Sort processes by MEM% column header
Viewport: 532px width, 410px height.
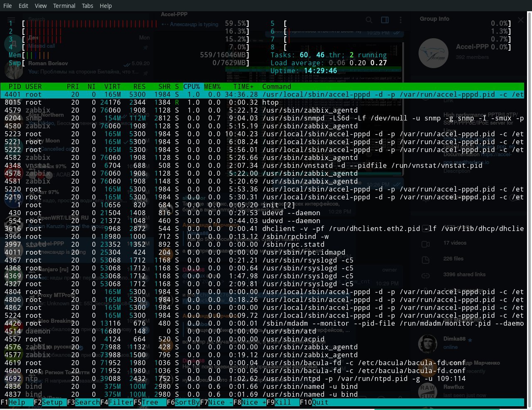pos(212,86)
